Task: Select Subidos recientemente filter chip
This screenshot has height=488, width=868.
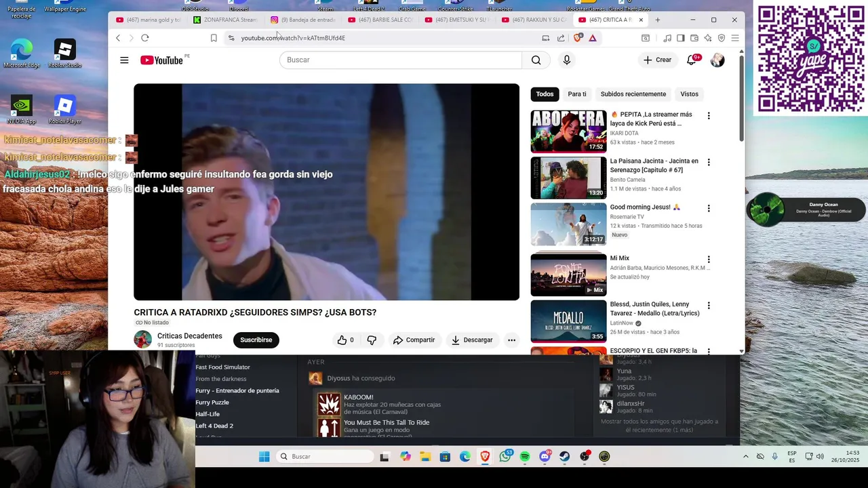Action: [x=633, y=94]
